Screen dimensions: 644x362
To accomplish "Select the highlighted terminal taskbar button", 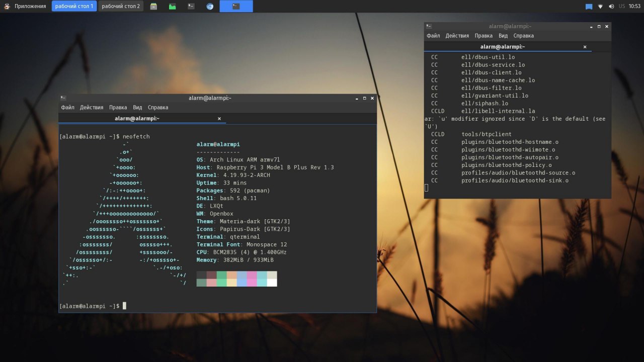I will point(236,6).
